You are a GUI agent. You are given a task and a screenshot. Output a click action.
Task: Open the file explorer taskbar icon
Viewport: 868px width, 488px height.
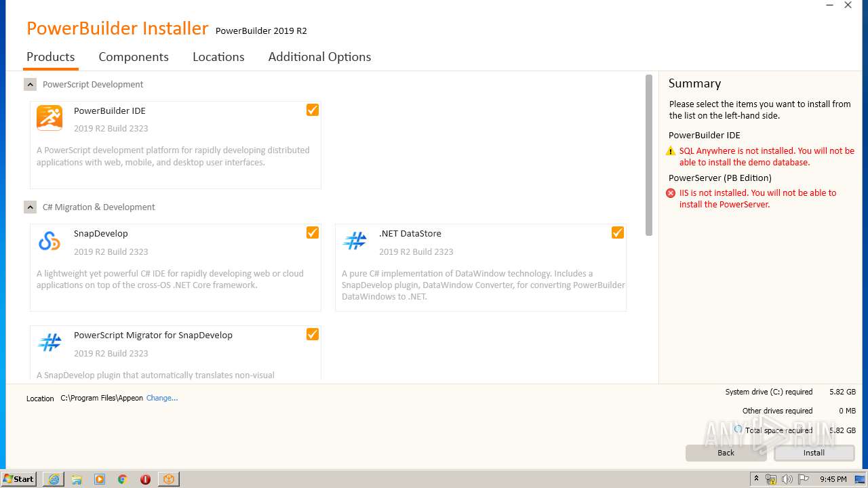(77, 479)
